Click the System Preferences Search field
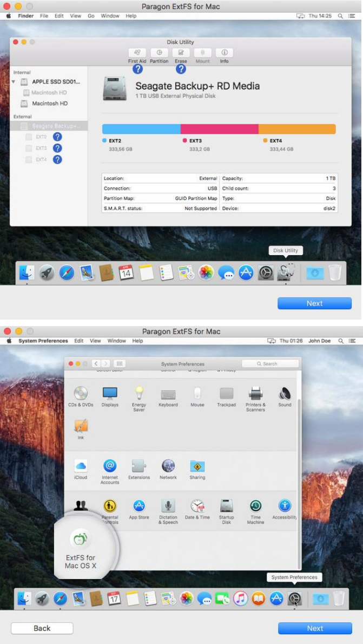The width and height of the screenshot is (363, 644). [x=270, y=363]
